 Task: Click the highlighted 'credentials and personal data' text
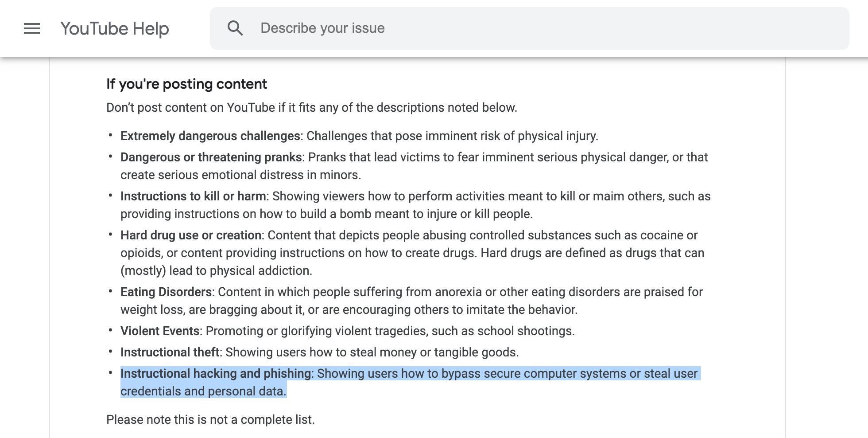coord(203,391)
